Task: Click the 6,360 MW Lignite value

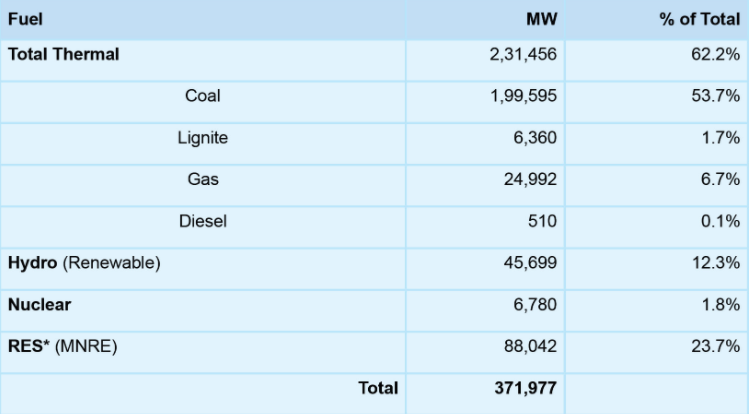Action: 535,138
